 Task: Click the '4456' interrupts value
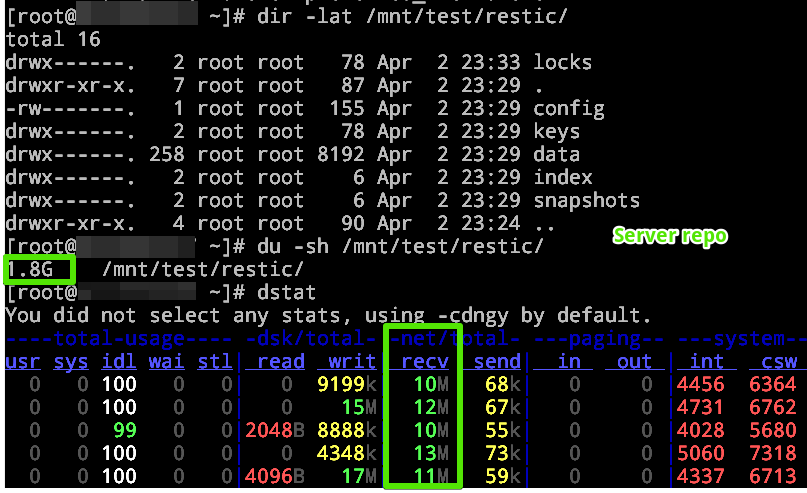700,384
